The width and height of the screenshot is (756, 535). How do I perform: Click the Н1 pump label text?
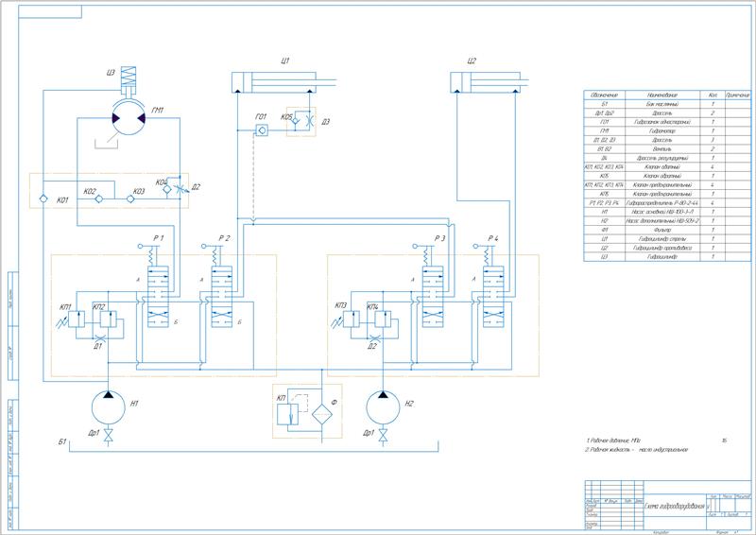click(x=134, y=404)
